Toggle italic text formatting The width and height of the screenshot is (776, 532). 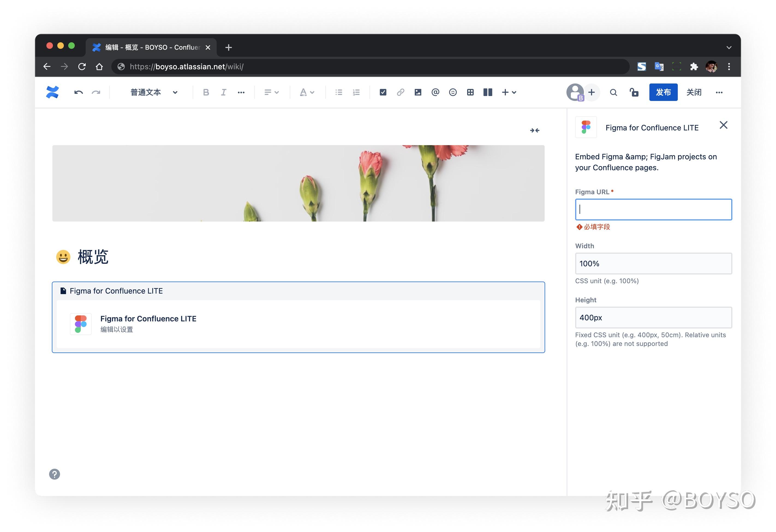[223, 92]
